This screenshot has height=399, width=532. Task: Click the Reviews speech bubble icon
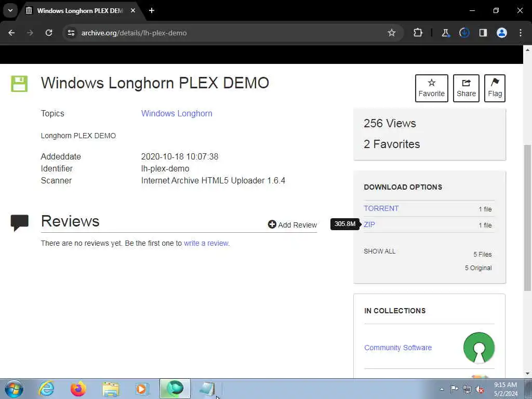coord(19,222)
